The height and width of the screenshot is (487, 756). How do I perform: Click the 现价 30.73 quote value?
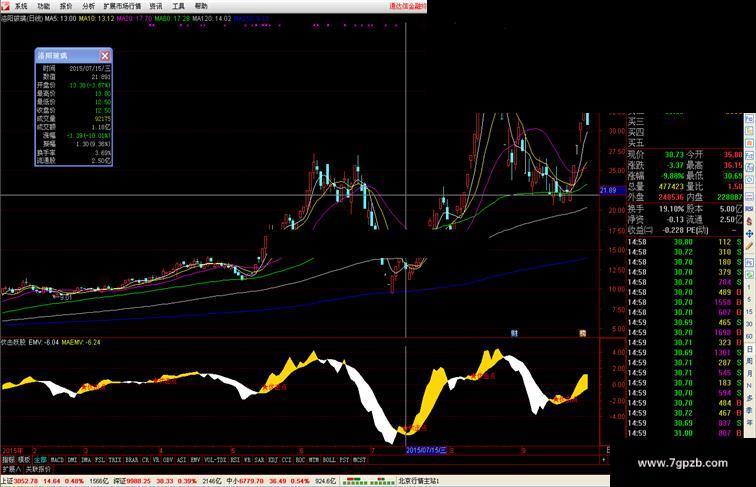point(674,155)
